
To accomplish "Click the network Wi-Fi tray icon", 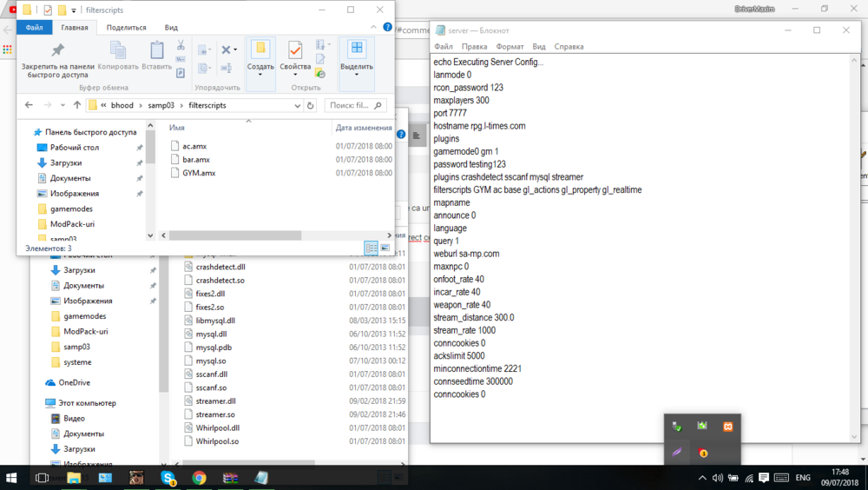I will pyautogui.click(x=749, y=477).
